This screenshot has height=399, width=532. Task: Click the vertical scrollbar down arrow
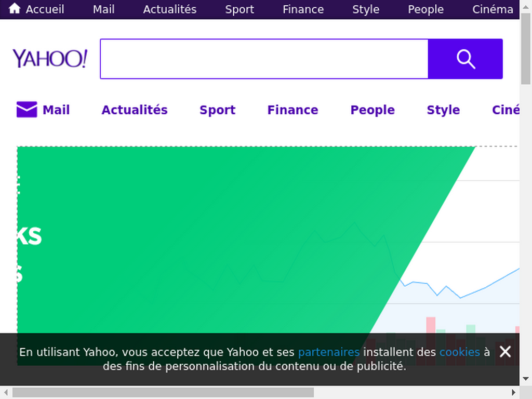[x=526, y=379]
